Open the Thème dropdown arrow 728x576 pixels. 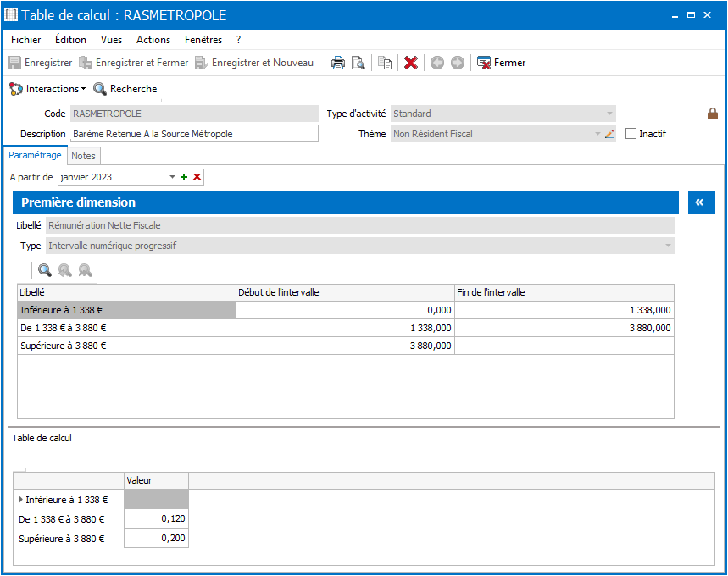click(x=598, y=134)
